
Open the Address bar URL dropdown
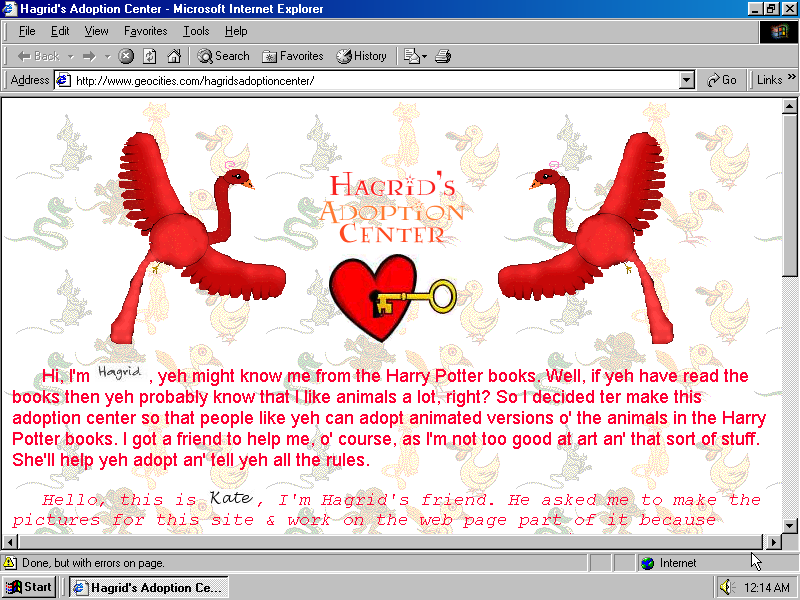pos(686,80)
